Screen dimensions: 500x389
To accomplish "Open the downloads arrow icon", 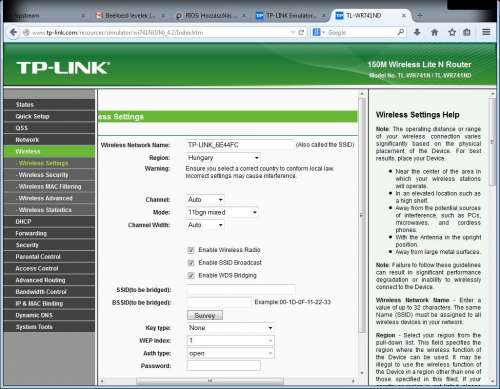I will click(417, 32).
